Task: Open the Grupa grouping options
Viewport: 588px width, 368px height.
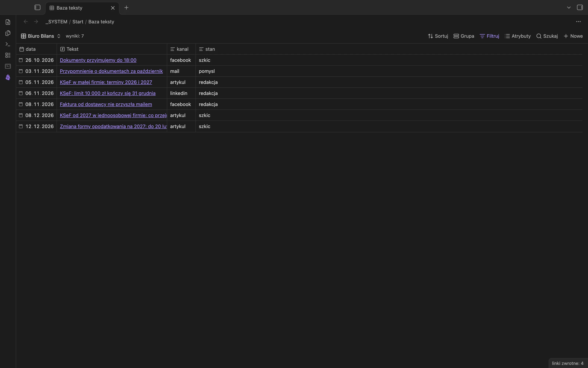Action: click(464, 36)
